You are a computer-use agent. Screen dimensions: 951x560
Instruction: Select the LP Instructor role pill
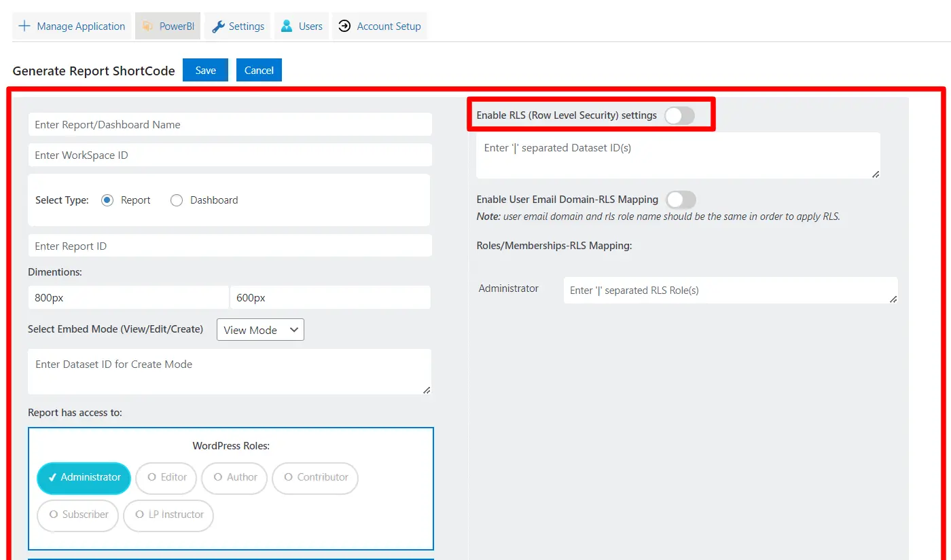point(168,515)
